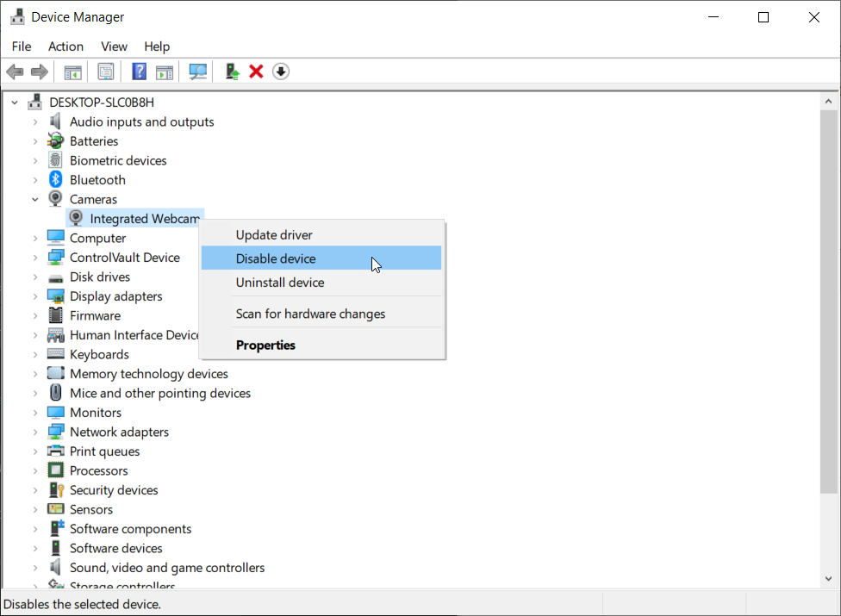Click the Update driver toolbar icon
841x616 pixels.
point(231,71)
